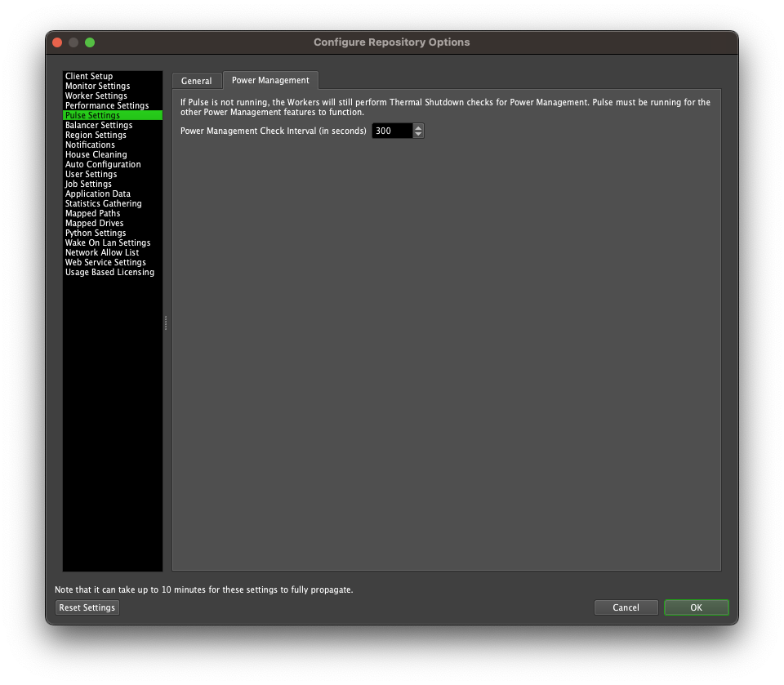
Task: Open the Notifications category
Action: (x=113, y=145)
